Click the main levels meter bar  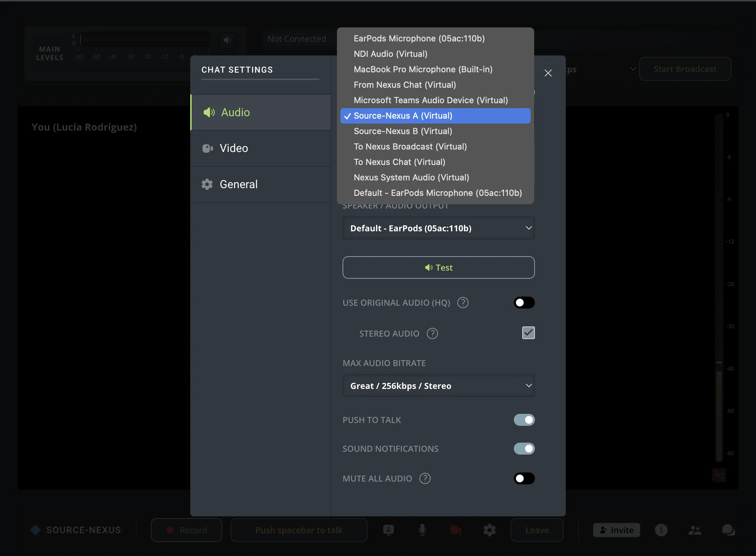145,39
